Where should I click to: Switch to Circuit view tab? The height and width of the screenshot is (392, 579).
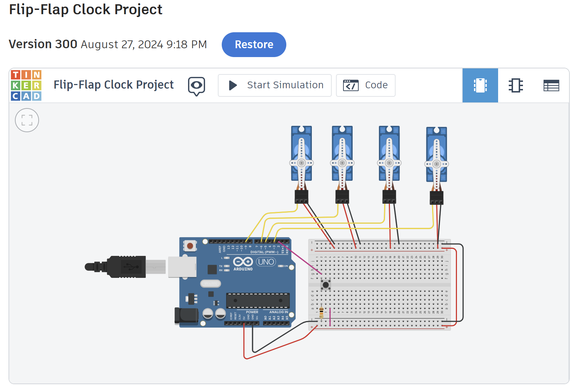(480, 85)
